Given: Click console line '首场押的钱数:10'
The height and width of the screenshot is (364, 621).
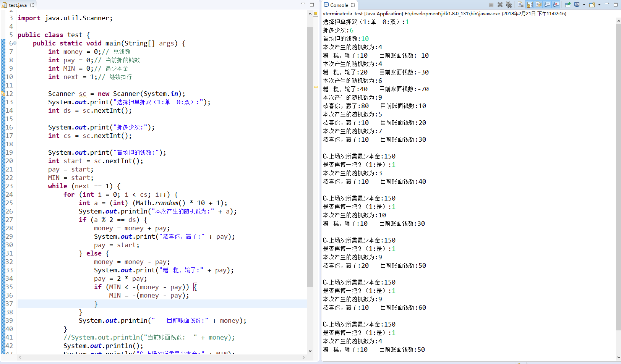Looking at the screenshot, I should point(346,39).
